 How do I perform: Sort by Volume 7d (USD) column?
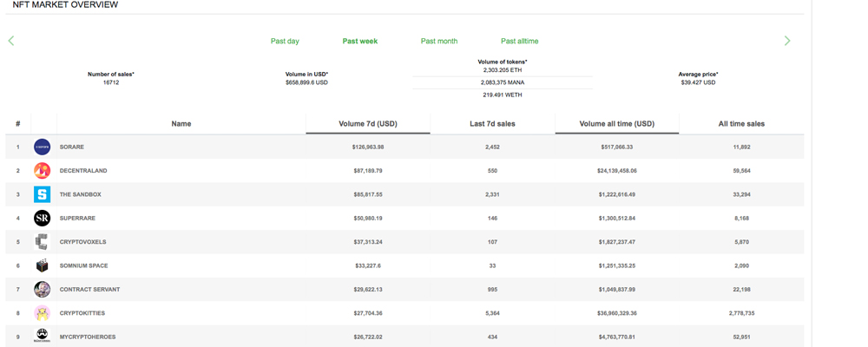click(x=367, y=124)
